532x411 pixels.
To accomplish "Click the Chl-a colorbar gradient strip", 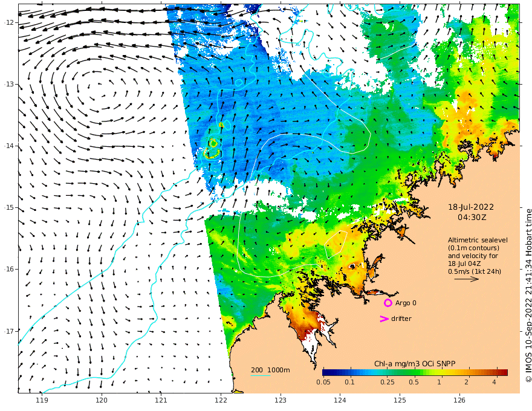I will pos(415,372).
